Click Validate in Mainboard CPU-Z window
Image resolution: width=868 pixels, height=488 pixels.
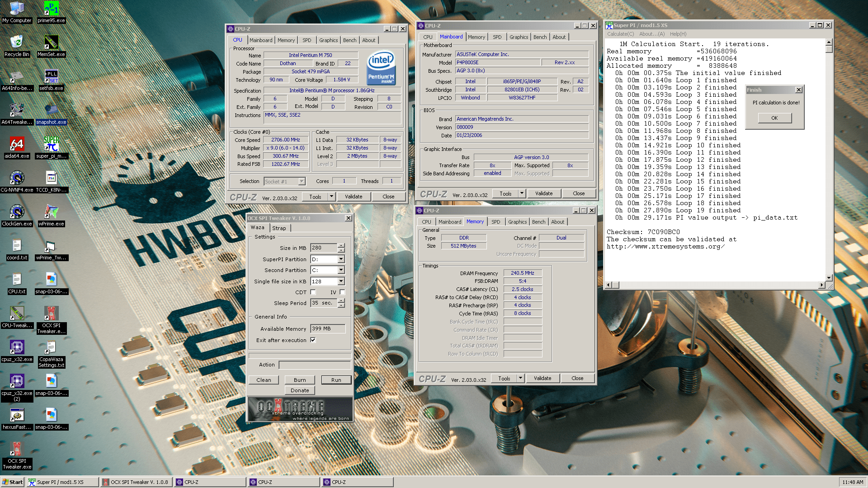point(544,193)
